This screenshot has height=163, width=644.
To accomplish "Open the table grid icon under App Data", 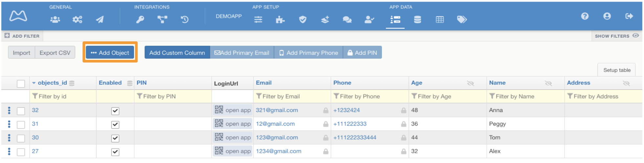I will click(440, 20).
